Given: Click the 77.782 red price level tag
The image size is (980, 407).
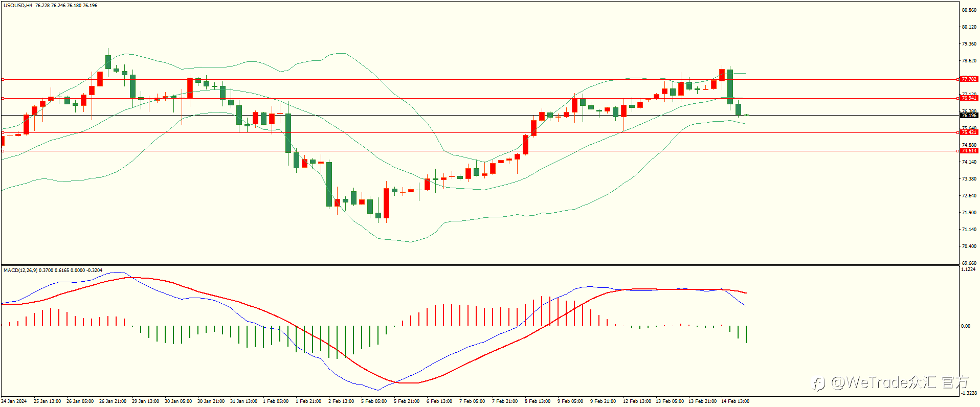Looking at the screenshot, I should click(x=969, y=79).
